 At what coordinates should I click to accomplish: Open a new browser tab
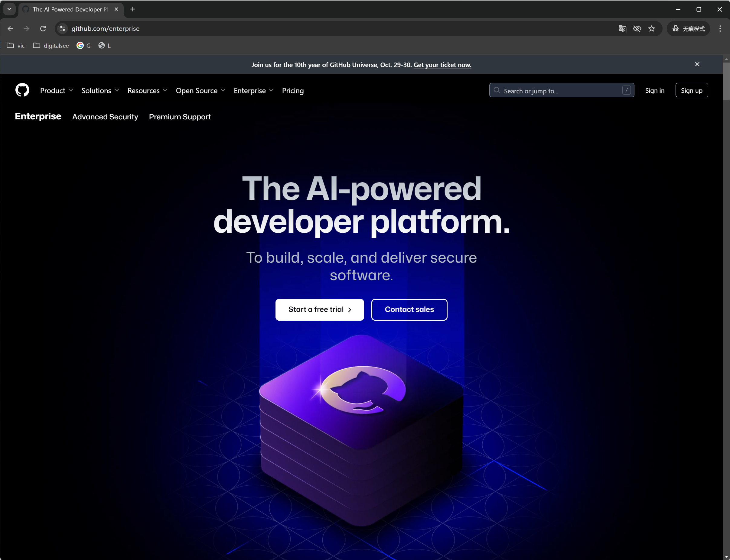pyautogui.click(x=133, y=9)
